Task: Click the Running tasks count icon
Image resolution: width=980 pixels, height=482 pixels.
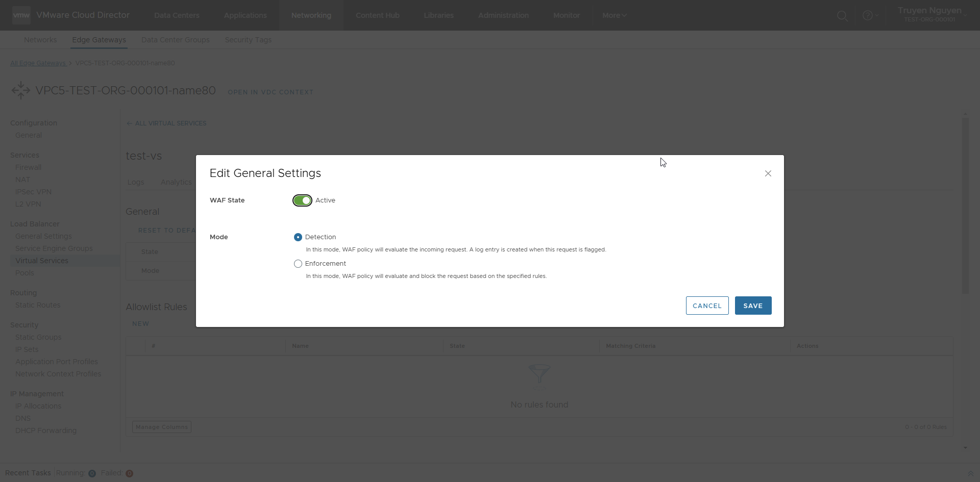Action: [92, 473]
